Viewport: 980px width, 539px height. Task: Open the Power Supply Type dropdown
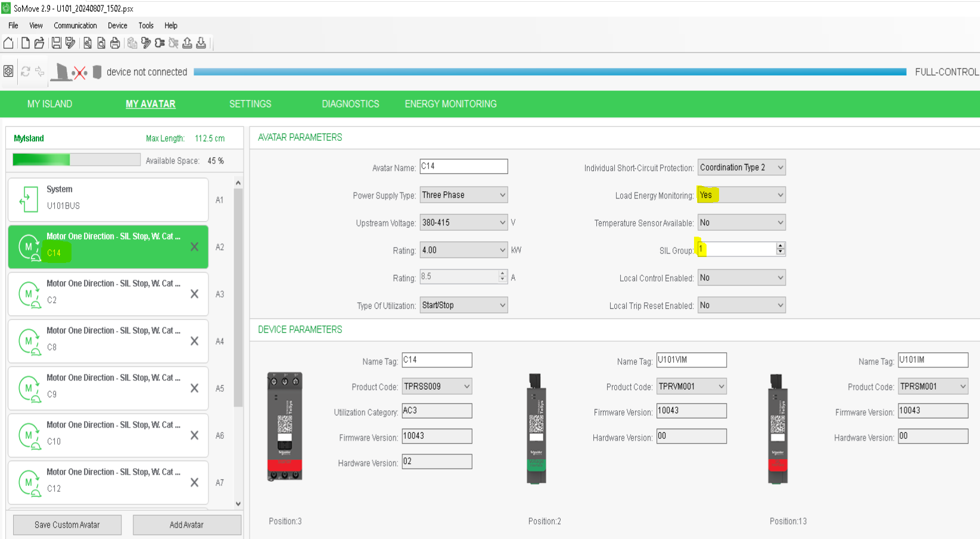coord(463,195)
